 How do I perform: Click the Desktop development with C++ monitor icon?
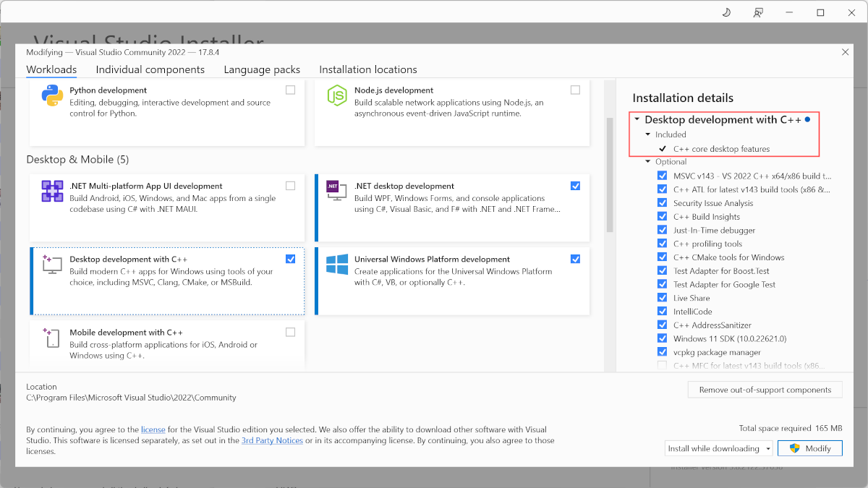[52, 264]
